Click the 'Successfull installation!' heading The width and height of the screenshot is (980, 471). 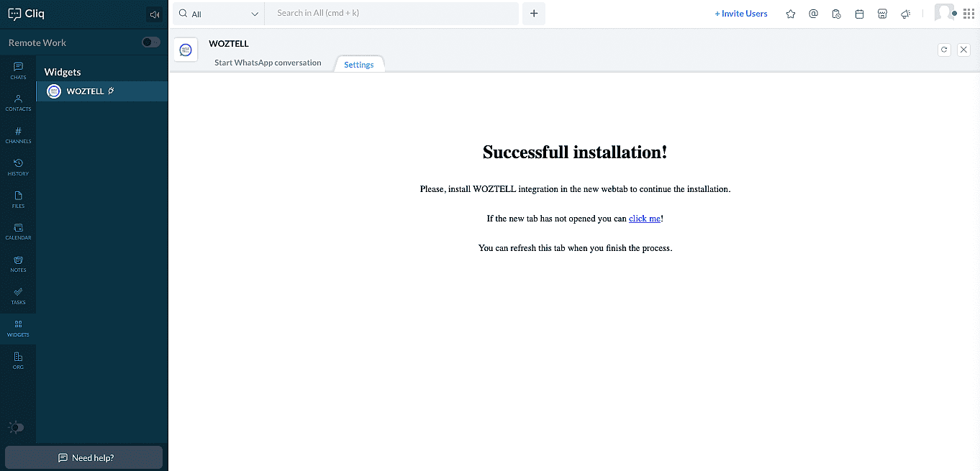coord(576,152)
